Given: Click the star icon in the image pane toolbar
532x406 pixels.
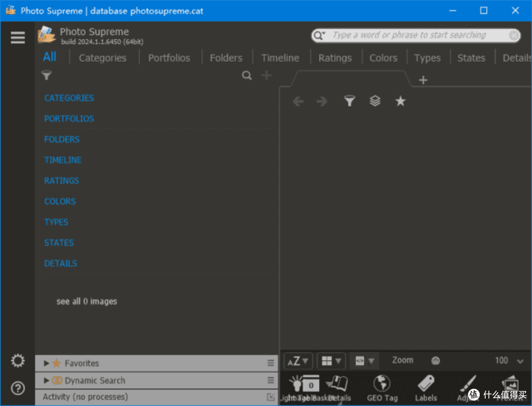Looking at the screenshot, I should coord(400,101).
